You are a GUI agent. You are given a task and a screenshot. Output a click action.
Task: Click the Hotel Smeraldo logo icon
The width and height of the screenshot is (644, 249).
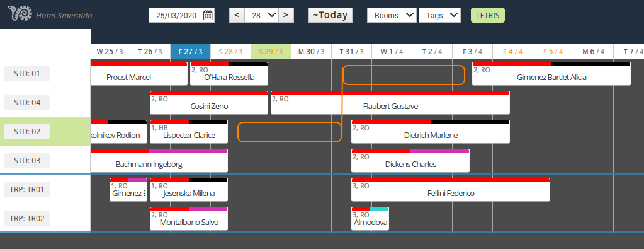pyautogui.click(x=20, y=14)
